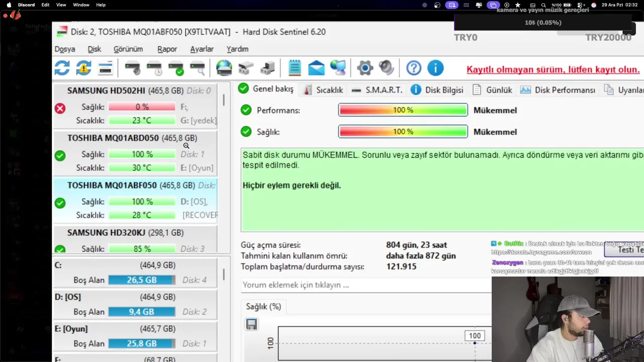Screen dimensions: 644x362
Task: Click the disk panel layout toolbar icon
Action: (x=105, y=68)
